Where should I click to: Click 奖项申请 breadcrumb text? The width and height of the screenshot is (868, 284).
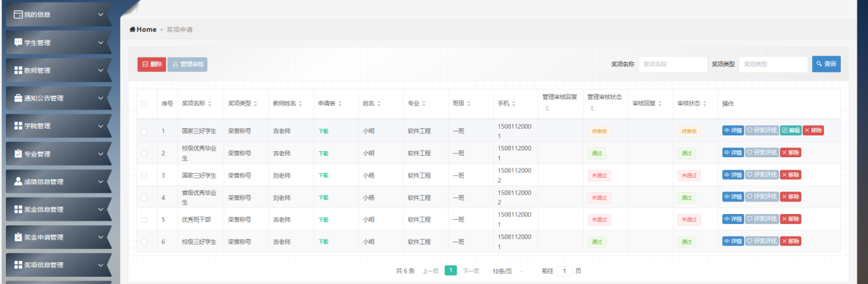[179, 30]
